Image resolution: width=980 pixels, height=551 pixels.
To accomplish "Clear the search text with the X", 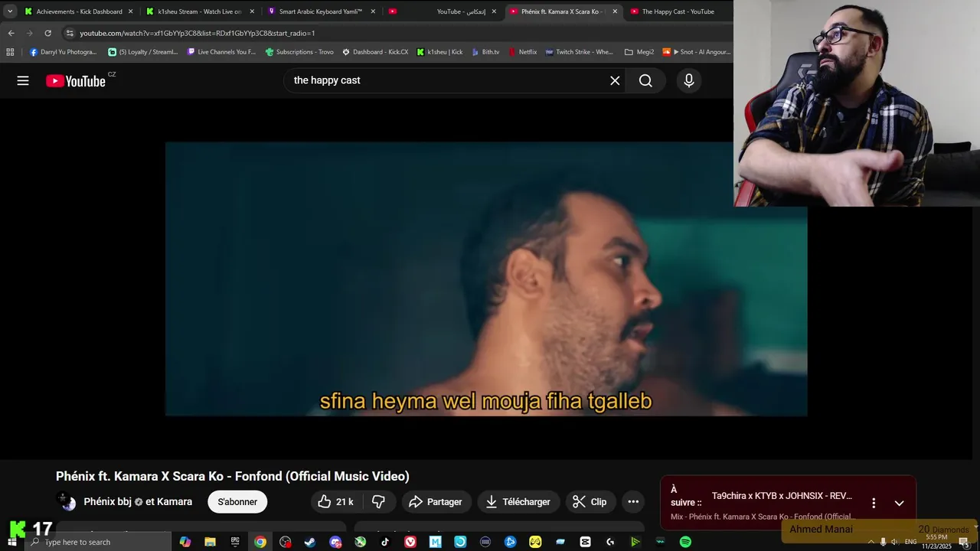I will coord(615,80).
